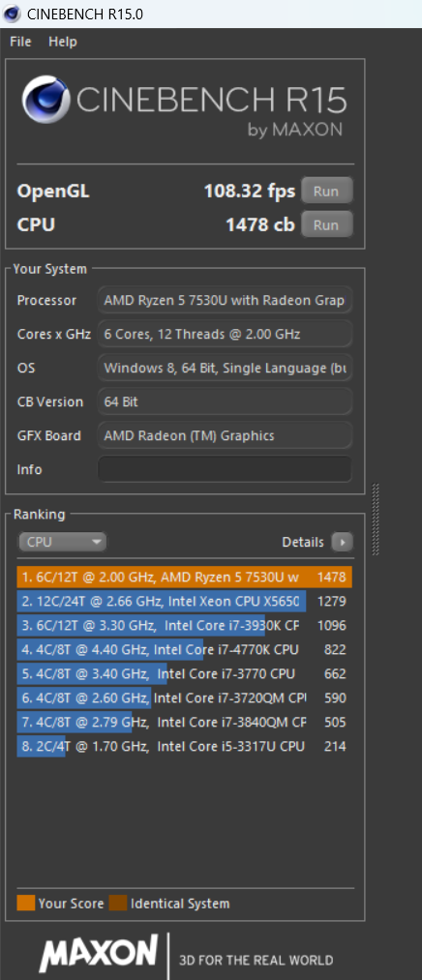This screenshot has height=980, width=422.
Task: Open the Help menu
Action: coord(63,42)
